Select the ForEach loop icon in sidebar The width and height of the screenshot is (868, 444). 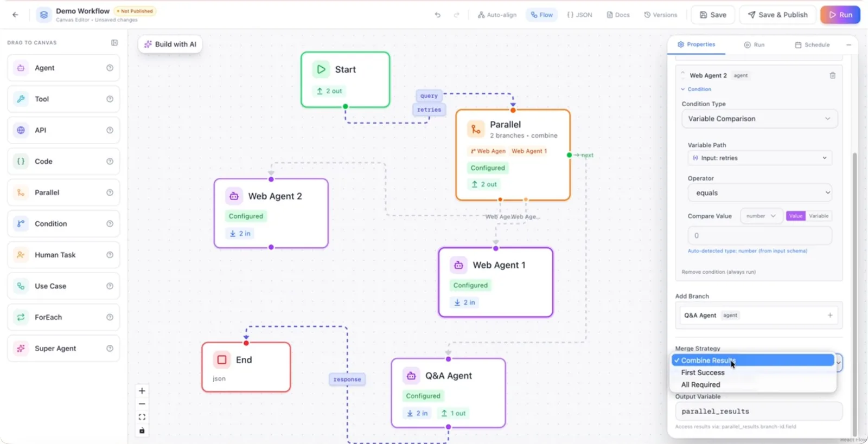pos(21,317)
